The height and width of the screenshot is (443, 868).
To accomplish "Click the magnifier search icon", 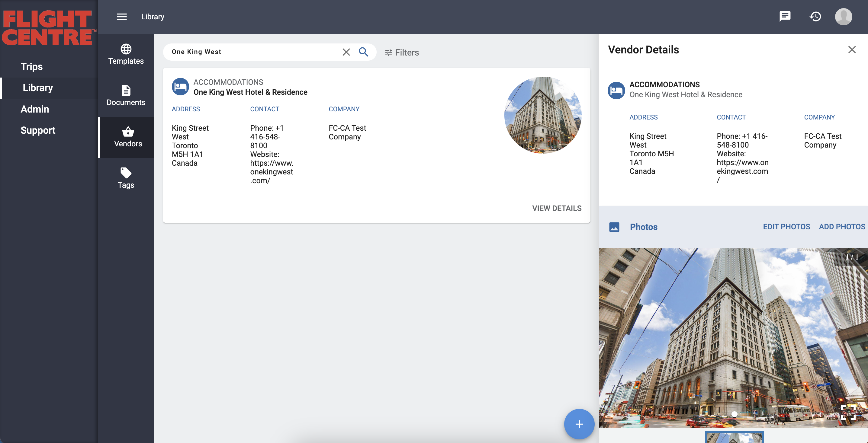I will tap(363, 52).
